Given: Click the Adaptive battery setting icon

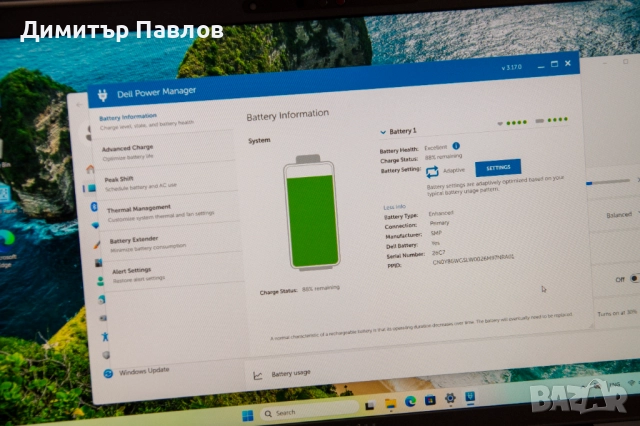Looking at the screenshot, I should (432, 172).
